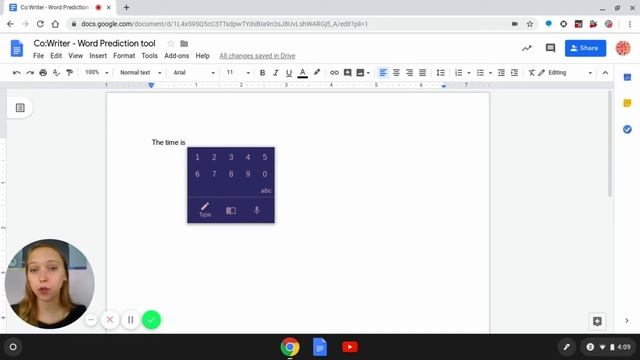
Task: Toggle underline formatting
Action: 289,73
